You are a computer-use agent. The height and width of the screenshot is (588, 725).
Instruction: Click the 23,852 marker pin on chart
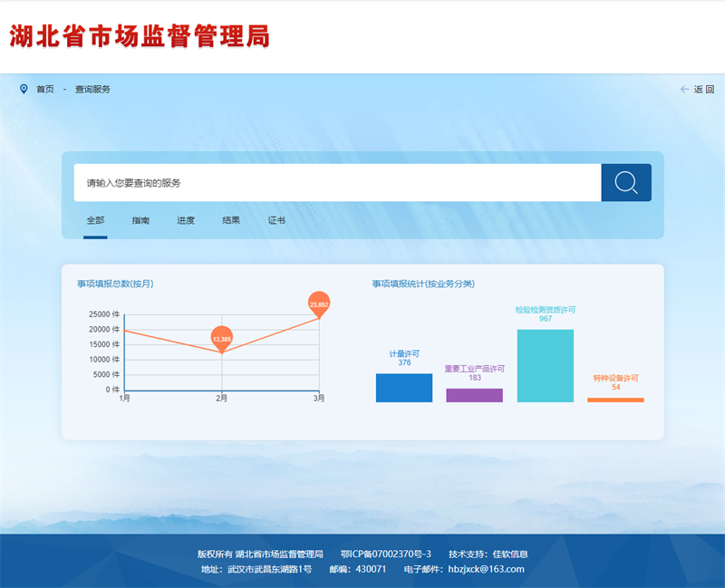pyautogui.click(x=319, y=304)
